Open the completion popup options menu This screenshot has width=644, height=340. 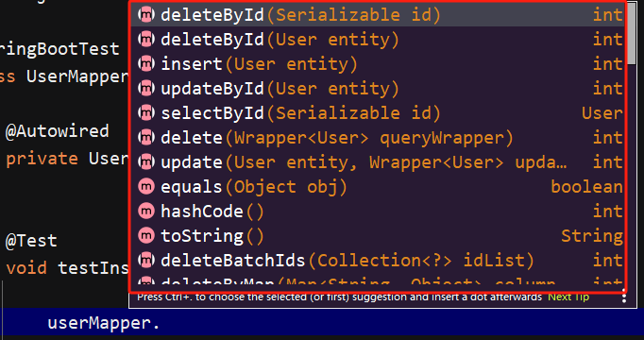point(624,296)
